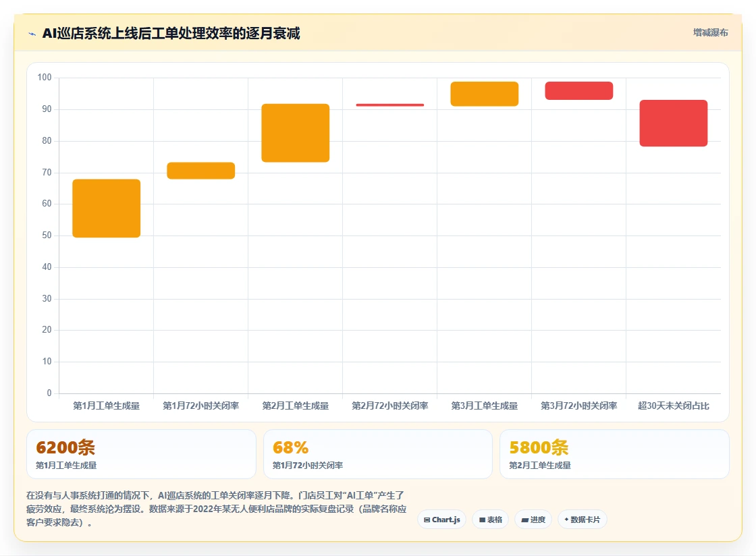Click the orange 第3月工单生成量 bar
The image size is (756, 556).
coord(485,94)
